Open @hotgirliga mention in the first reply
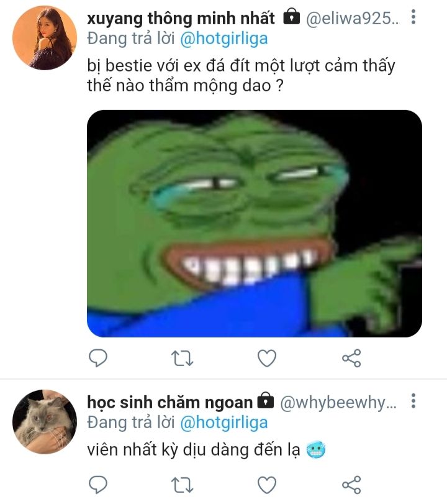The image size is (447, 504). [x=224, y=39]
